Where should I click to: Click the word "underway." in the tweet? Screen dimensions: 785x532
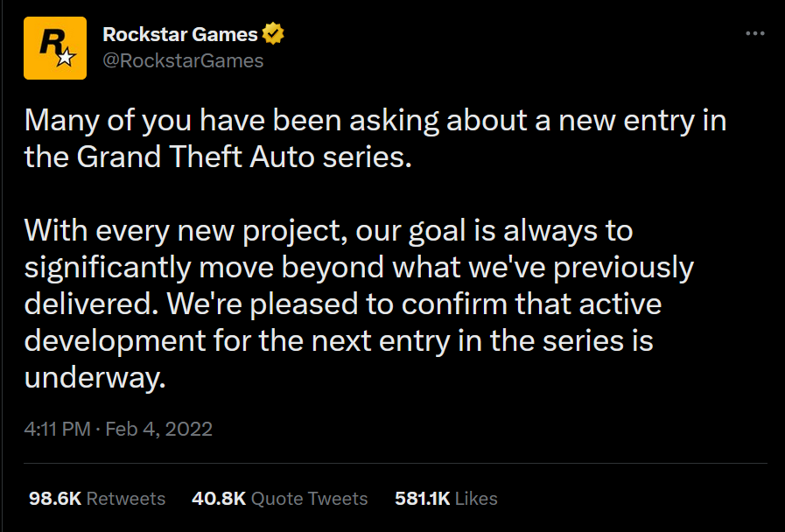(95, 377)
